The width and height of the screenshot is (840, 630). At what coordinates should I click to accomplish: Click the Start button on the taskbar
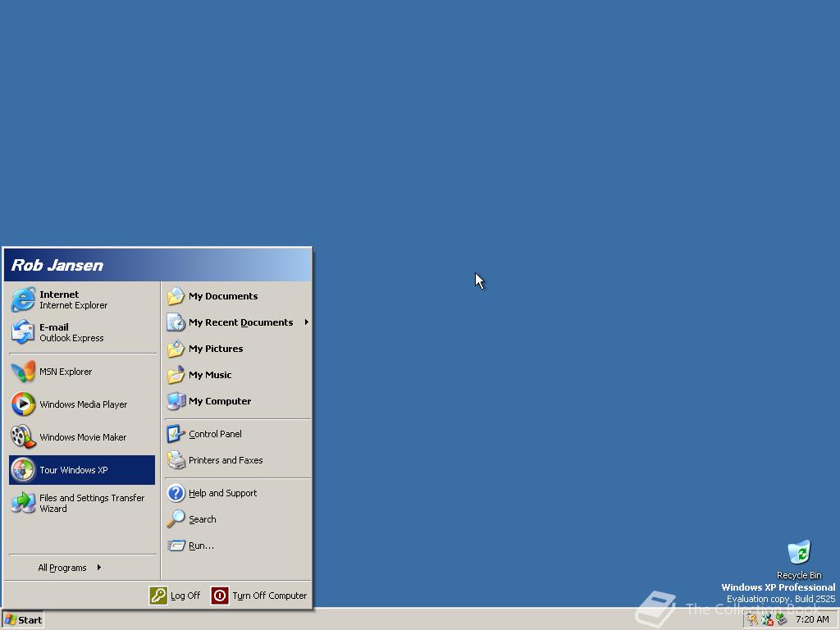coord(23,620)
